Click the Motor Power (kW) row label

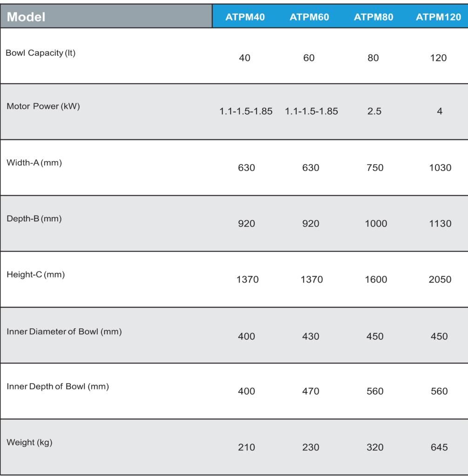tap(43, 106)
